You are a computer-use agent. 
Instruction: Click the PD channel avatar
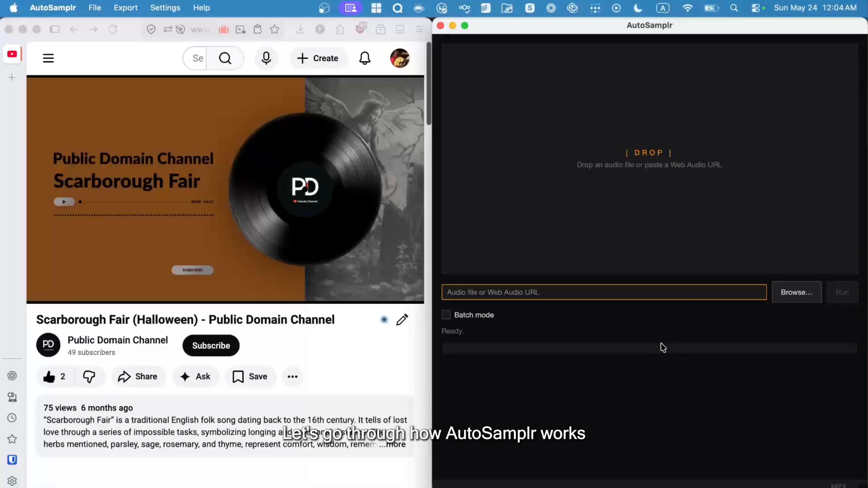(x=48, y=345)
